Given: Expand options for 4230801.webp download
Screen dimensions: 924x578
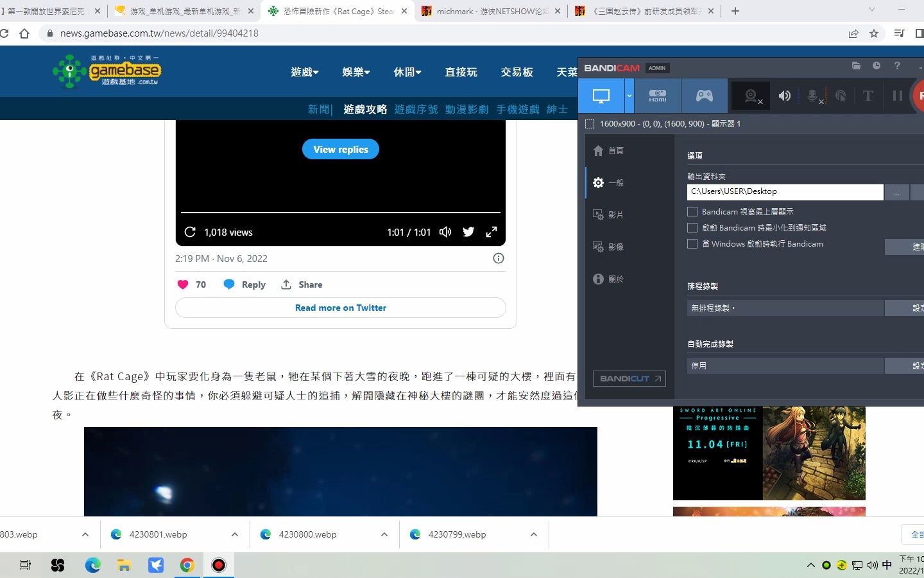Looking at the screenshot, I should tap(235, 534).
